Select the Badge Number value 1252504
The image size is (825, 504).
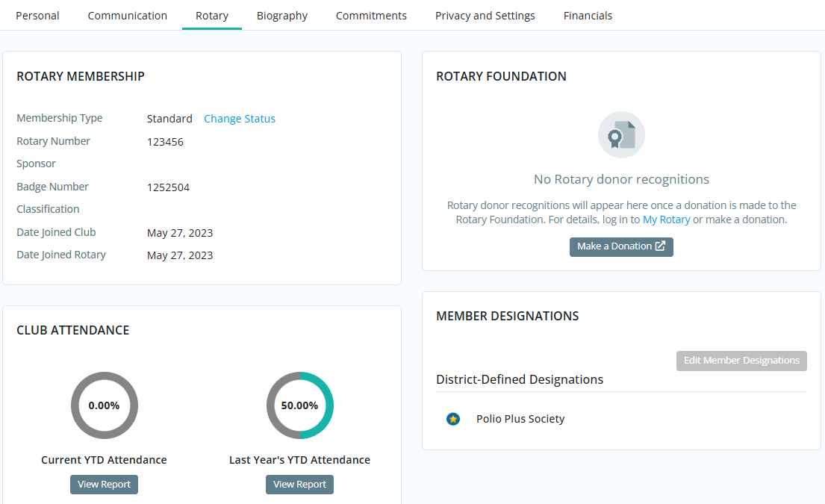pyautogui.click(x=169, y=187)
